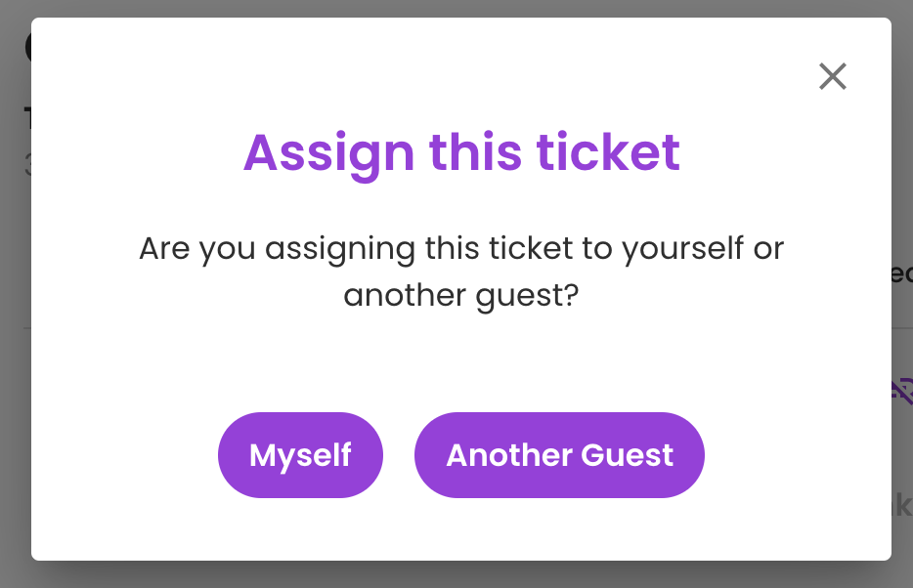Click the words 'another guest?' in the message

pyautogui.click(x=461, y=297)
